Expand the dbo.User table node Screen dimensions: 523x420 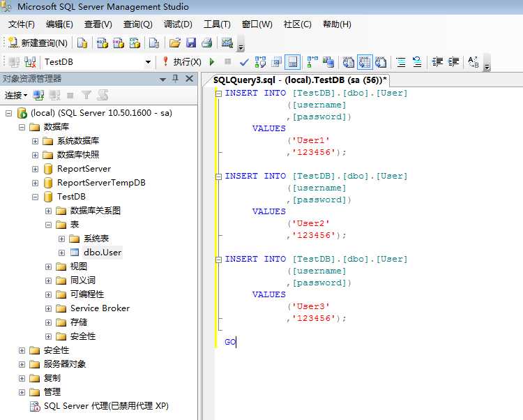click(x=61, y=253)
